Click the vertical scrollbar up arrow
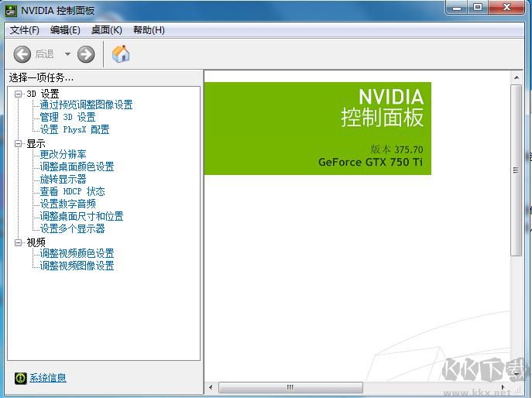This screenshot has width=532, height=398. coord(516,78)
